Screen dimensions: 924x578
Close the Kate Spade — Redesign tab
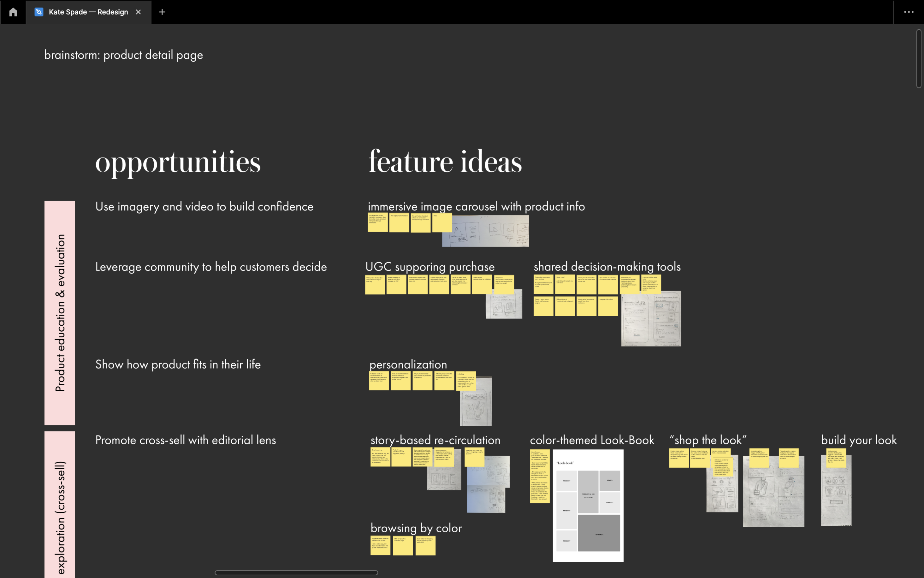pyautogui.click(x=138, y=12)
